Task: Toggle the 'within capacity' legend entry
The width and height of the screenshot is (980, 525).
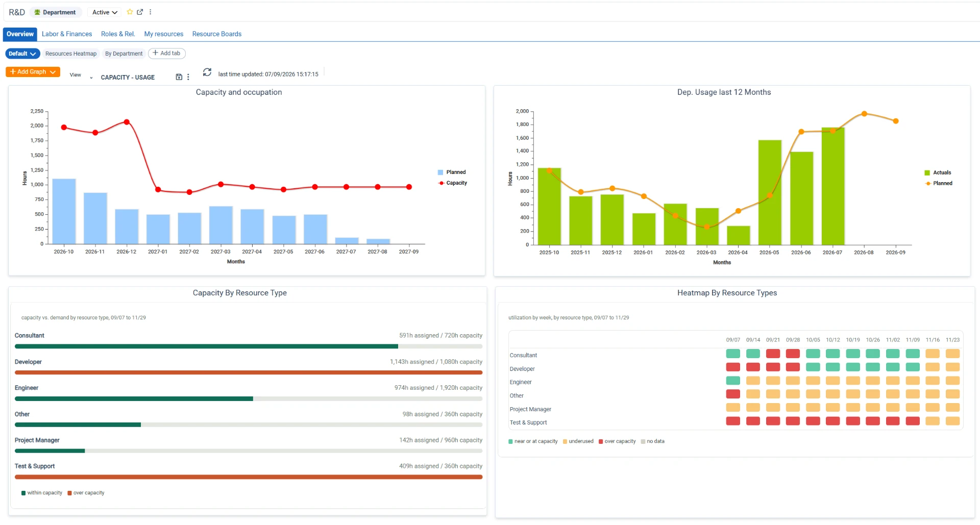Action: click(x=42, y=493)
